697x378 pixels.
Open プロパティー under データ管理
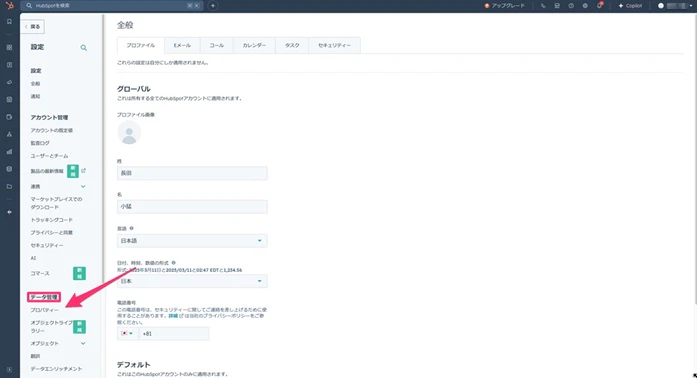click(44, 310)
